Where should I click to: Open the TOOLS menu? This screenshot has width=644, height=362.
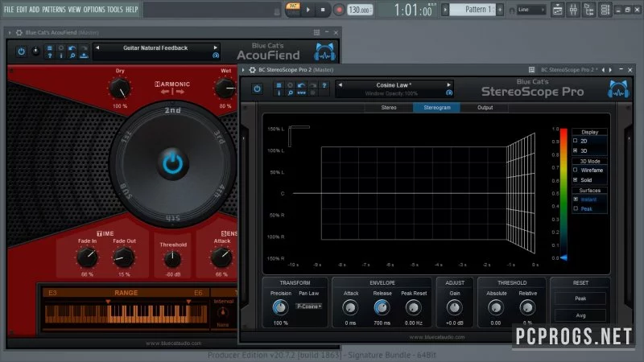(x=115, y=9)
